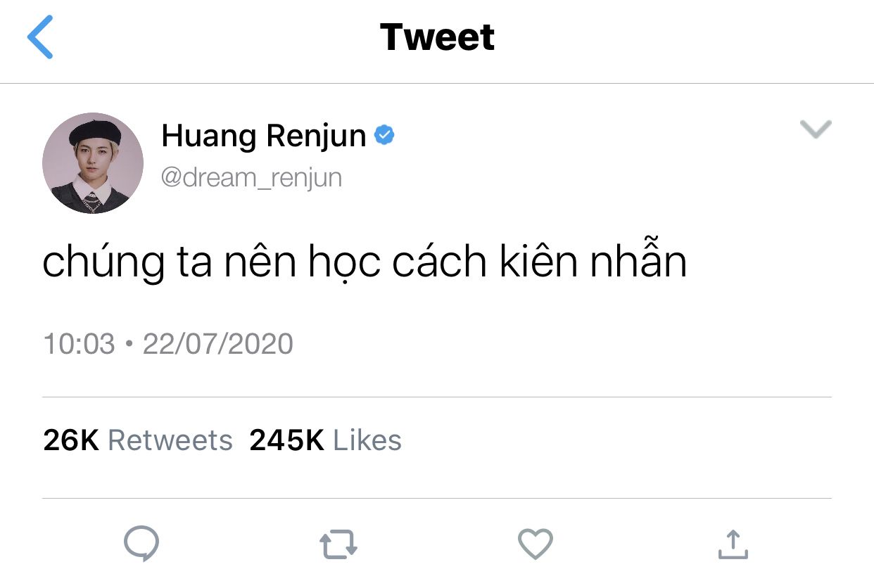874x588 pixels.
Task: Expand tweet options chevron menu
Action: click(816, 129)
